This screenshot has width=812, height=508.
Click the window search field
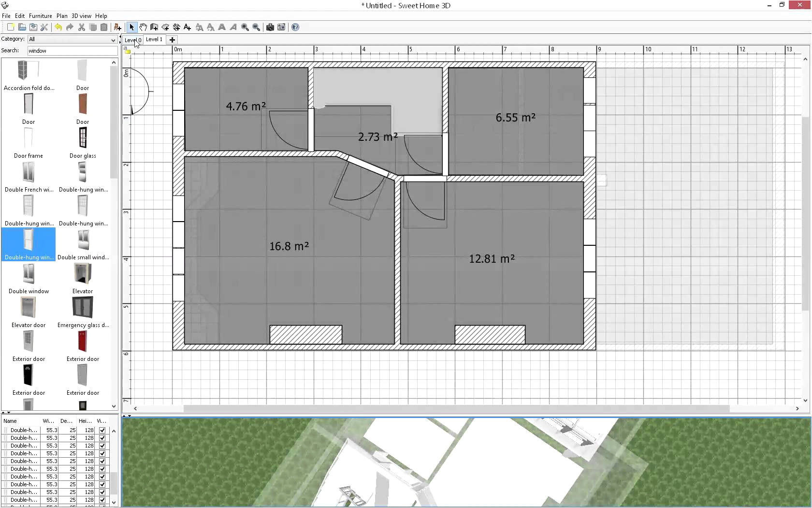[x=72, y=51]
